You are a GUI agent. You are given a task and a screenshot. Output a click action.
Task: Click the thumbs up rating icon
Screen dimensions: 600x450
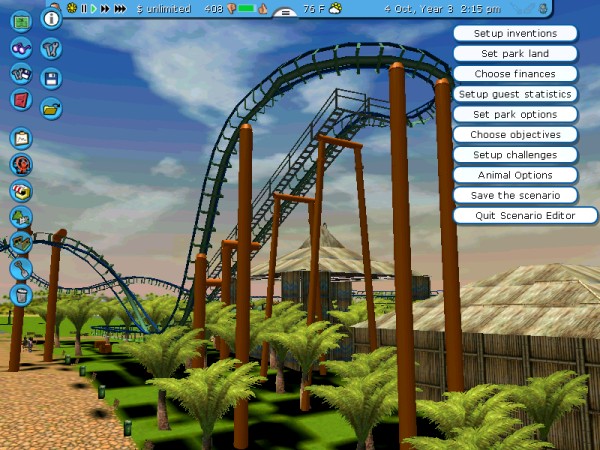click(263, 9)
